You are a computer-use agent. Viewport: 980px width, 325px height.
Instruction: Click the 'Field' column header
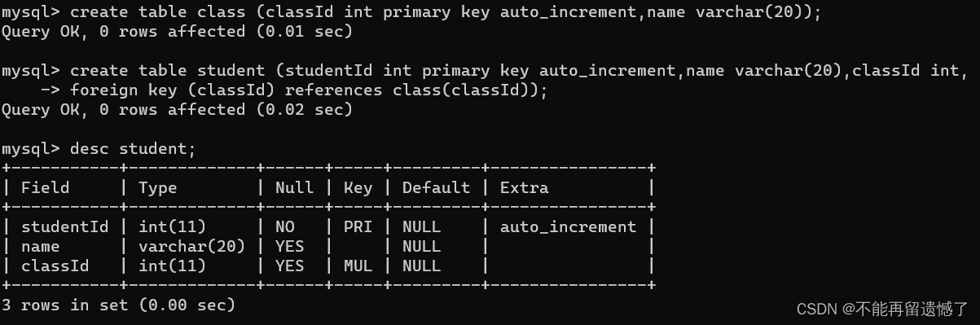pyautogui.click(x=46, y=187)
